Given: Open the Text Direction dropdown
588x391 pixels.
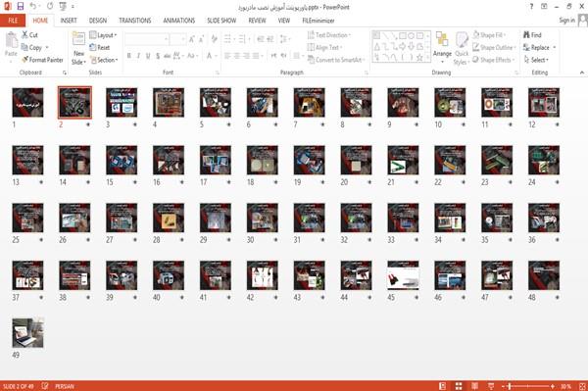Looking at the screenshot, I should pos(329,35).
